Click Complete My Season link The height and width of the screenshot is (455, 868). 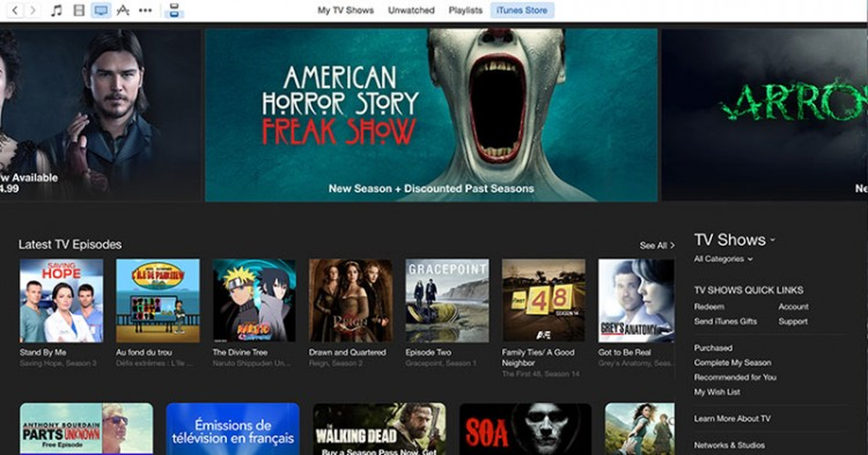733,362
